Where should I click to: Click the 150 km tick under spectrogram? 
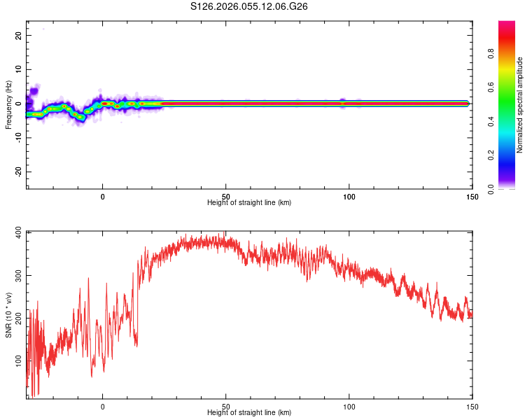point(472,197)
